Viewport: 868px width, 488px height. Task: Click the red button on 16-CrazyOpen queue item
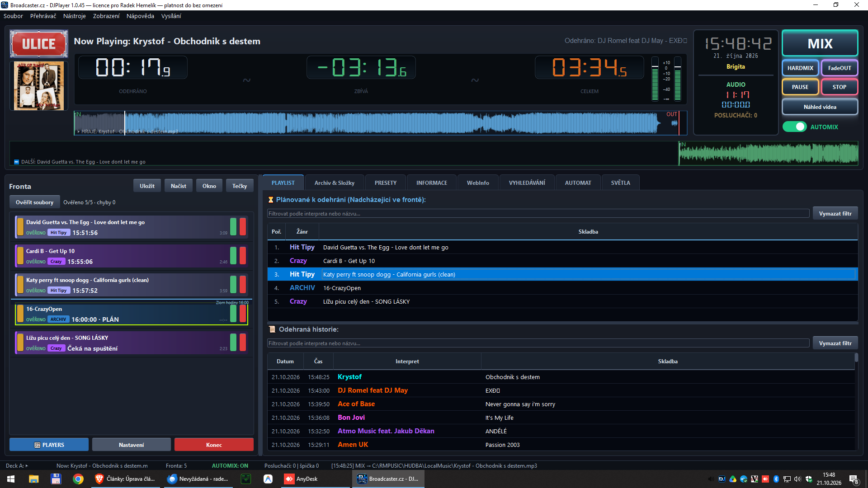pyautogui.click(x=243, y=314)
